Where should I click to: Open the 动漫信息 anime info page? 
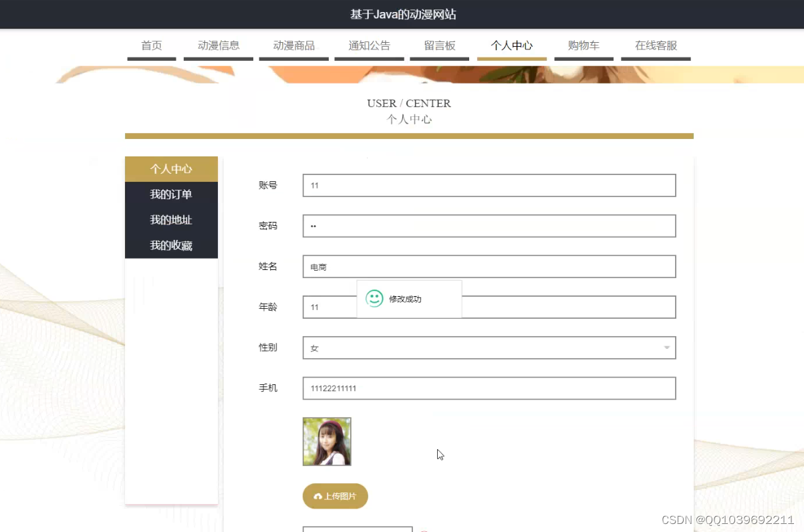point(219,45)
